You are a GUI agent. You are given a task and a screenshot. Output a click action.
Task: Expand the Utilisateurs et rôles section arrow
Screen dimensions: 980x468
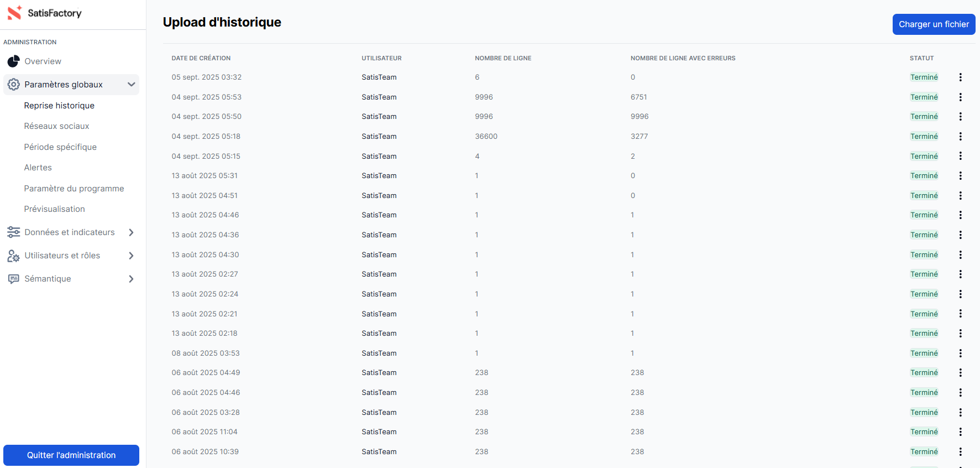coord(131,256)
